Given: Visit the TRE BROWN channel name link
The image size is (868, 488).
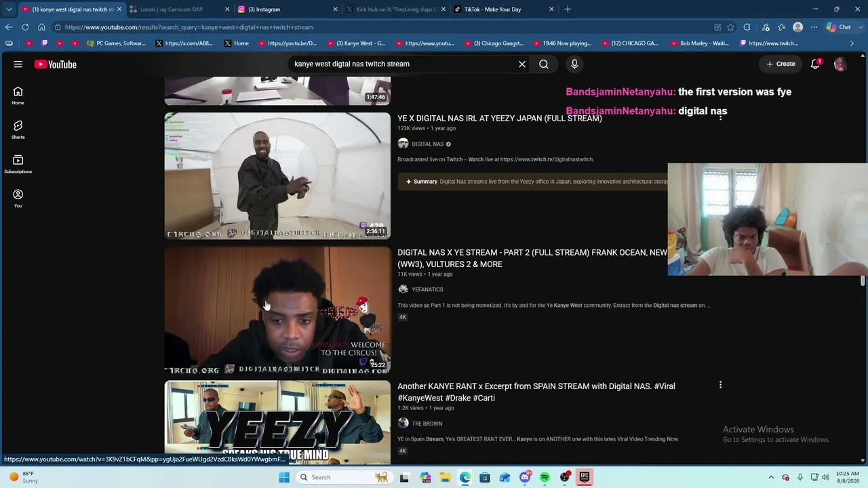Looking at the screenshot, I should click(427, 424).
